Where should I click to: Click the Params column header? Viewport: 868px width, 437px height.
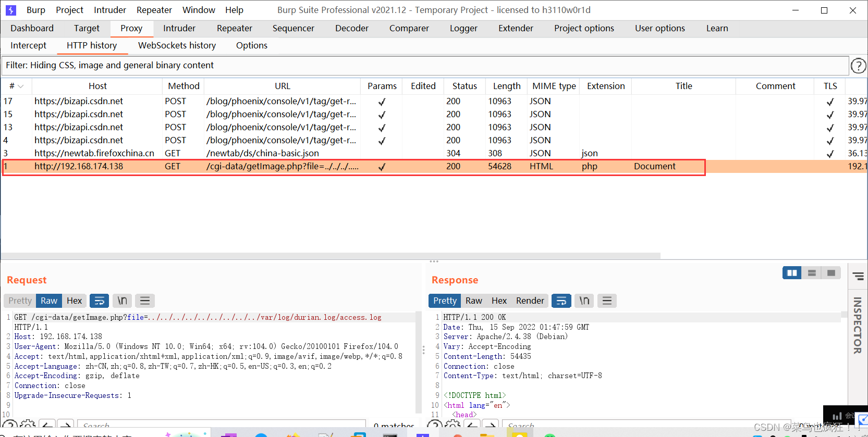click(382, 86)
